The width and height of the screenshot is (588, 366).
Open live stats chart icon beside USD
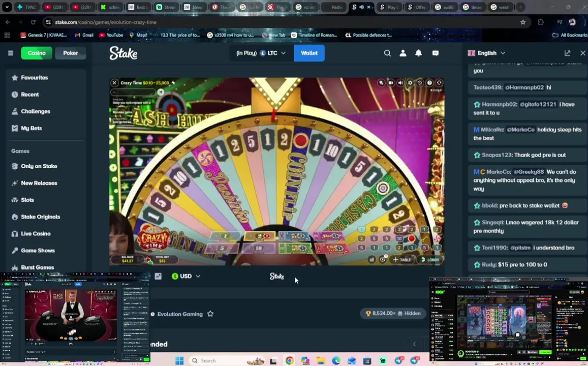(x=158, y=277)
